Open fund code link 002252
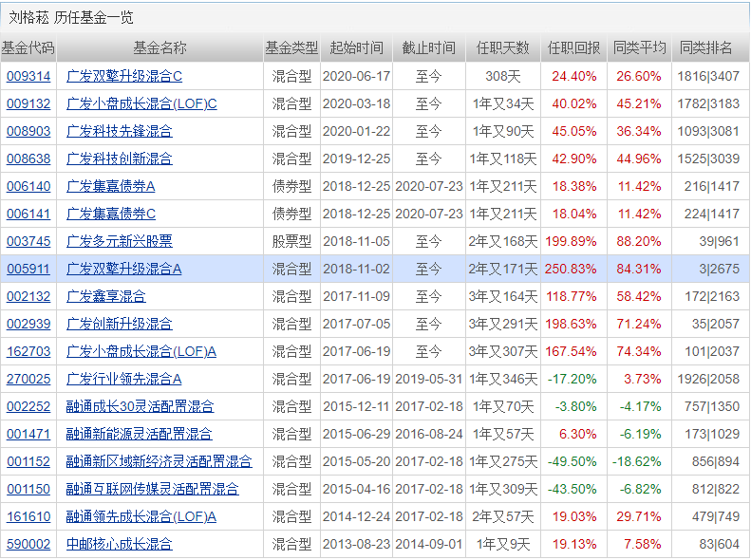This screenshot has height=560, width=751. tap(28, 407)
